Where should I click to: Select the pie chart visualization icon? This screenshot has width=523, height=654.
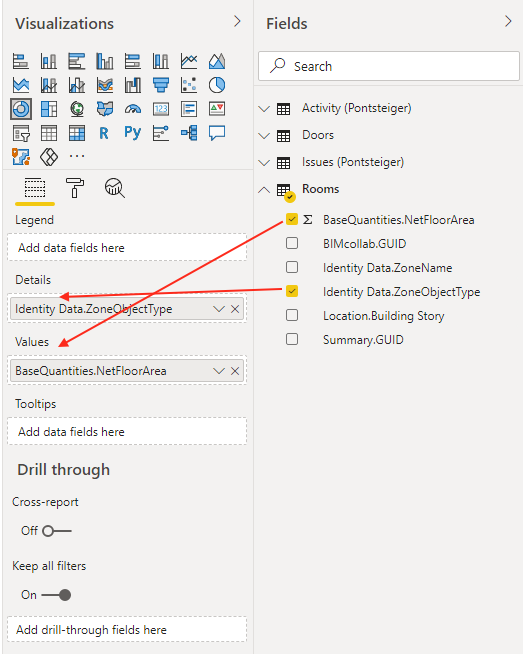(x=217, y=86)
